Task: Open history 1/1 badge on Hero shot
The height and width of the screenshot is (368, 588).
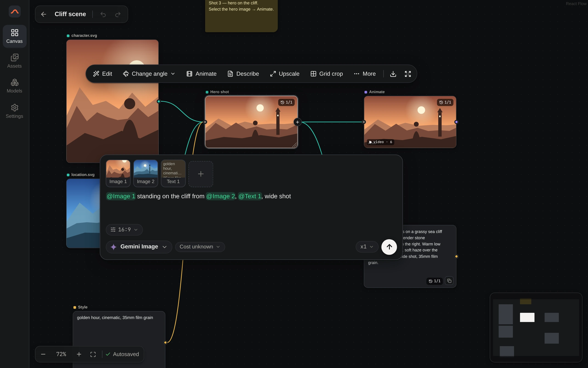Action: click(286, 102)
